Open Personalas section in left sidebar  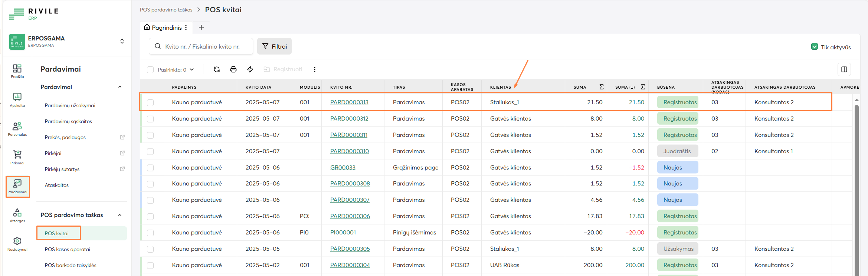pos(17,129)
